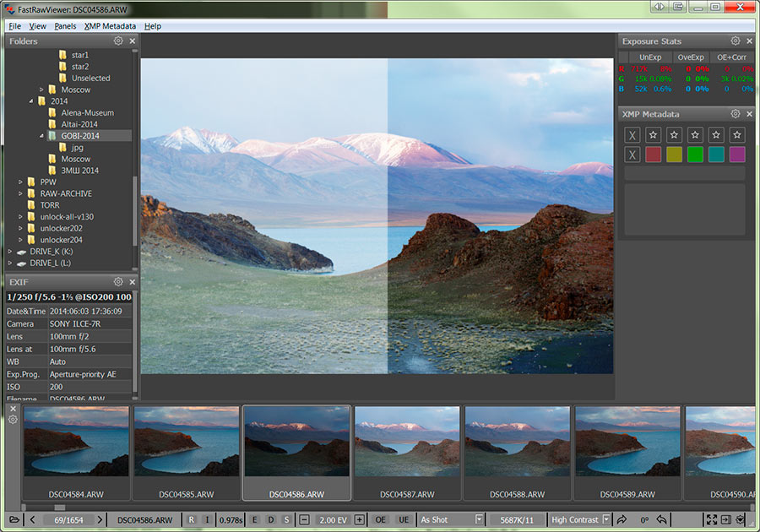
Task: Expand the PPW folder in the tree
Action: (x=20, y=182)
